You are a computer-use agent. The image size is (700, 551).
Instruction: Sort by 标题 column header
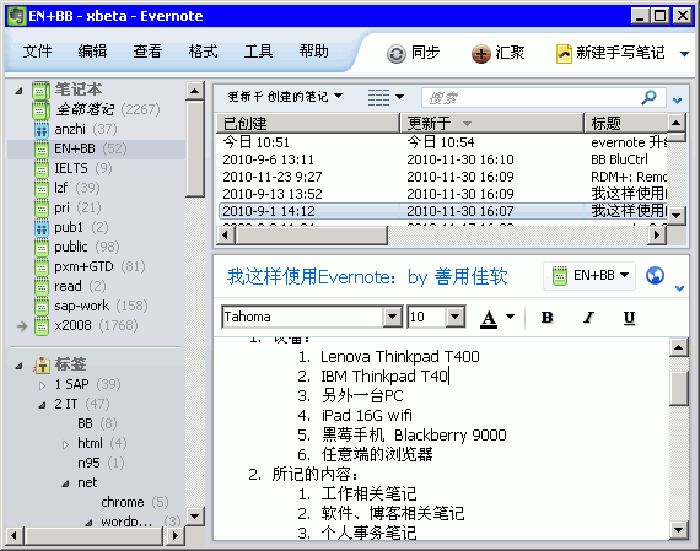point(626,123)
